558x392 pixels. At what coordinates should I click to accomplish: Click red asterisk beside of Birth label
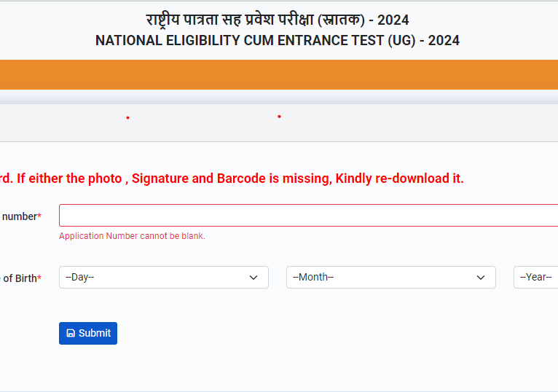pyautogui.click(x=39, y=278)
